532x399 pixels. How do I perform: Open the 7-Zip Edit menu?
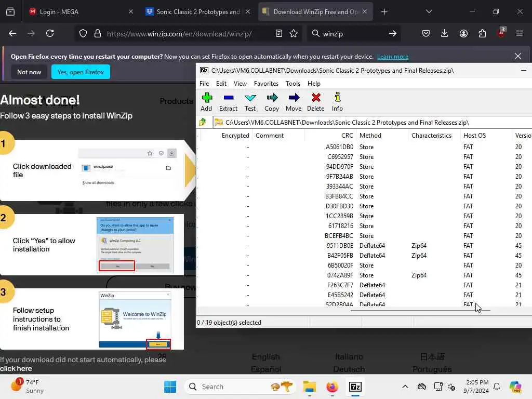pos(221,84)
